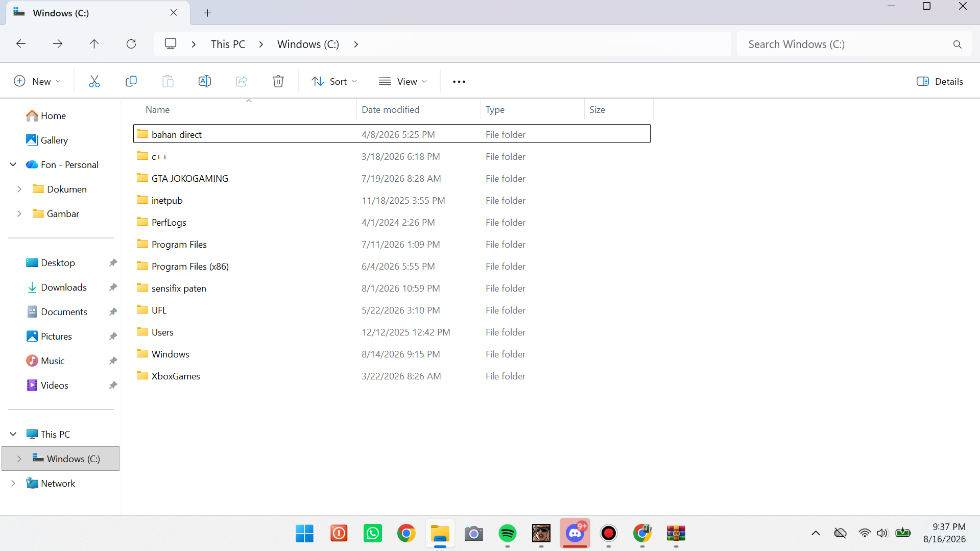This screenshot has width=980, height=551.
Task: Open the See more ellipsis menu
Action: [459, 82]
